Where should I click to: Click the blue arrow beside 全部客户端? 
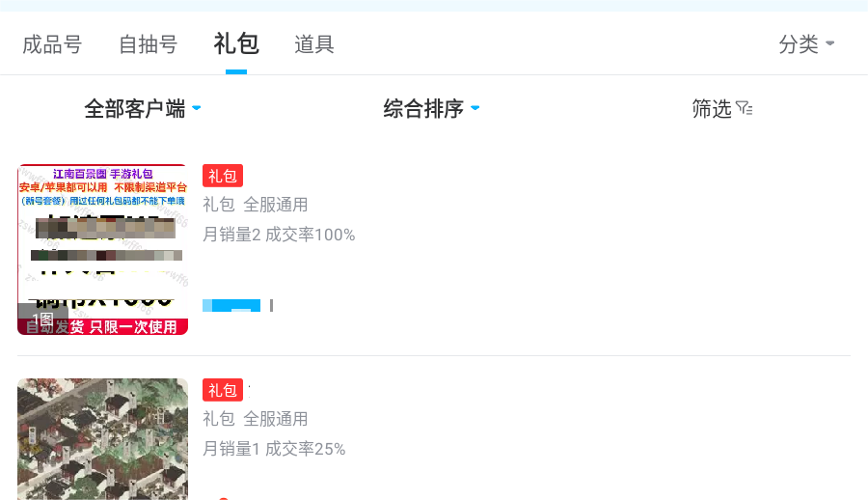point(197,108)
